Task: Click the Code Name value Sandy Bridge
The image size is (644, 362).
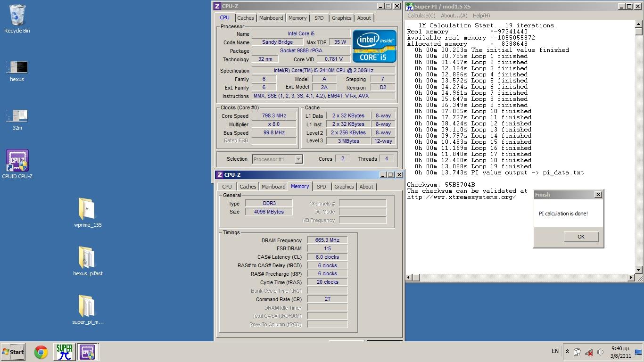Action: coord(277,42)
